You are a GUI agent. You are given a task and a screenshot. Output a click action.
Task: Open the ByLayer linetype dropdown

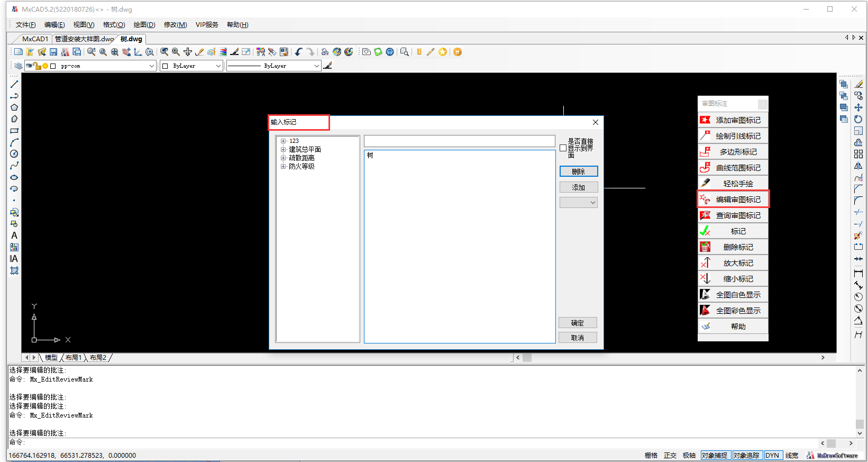pyautogui.click(x=317, y=66)
